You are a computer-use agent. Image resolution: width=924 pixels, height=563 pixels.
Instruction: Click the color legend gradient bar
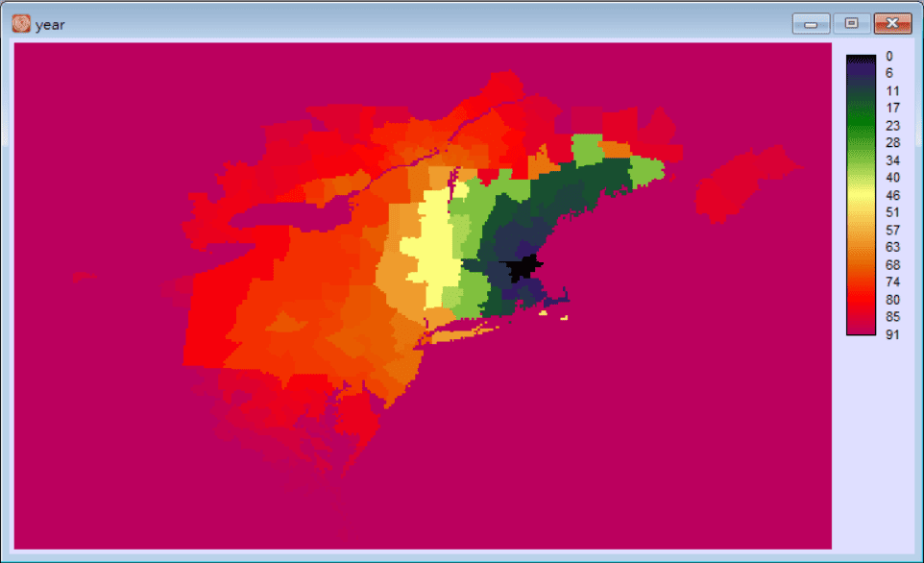pyautogui.click(x=861, y=195)
